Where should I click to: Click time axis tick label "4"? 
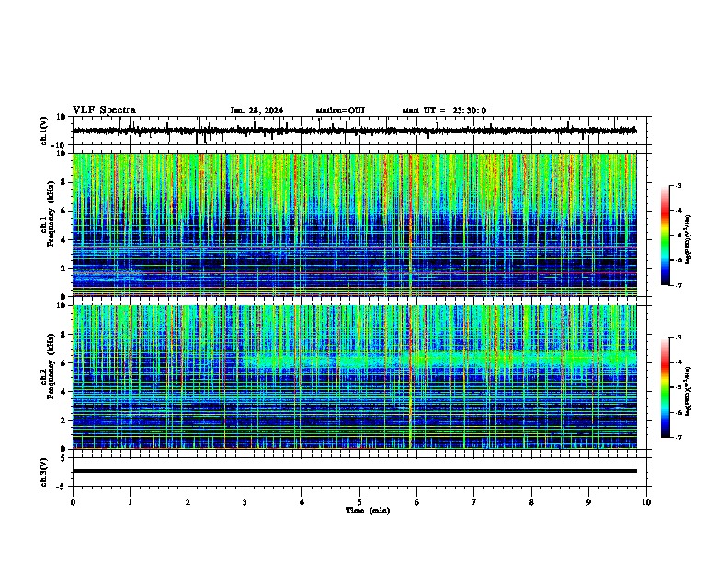[302, 502]
